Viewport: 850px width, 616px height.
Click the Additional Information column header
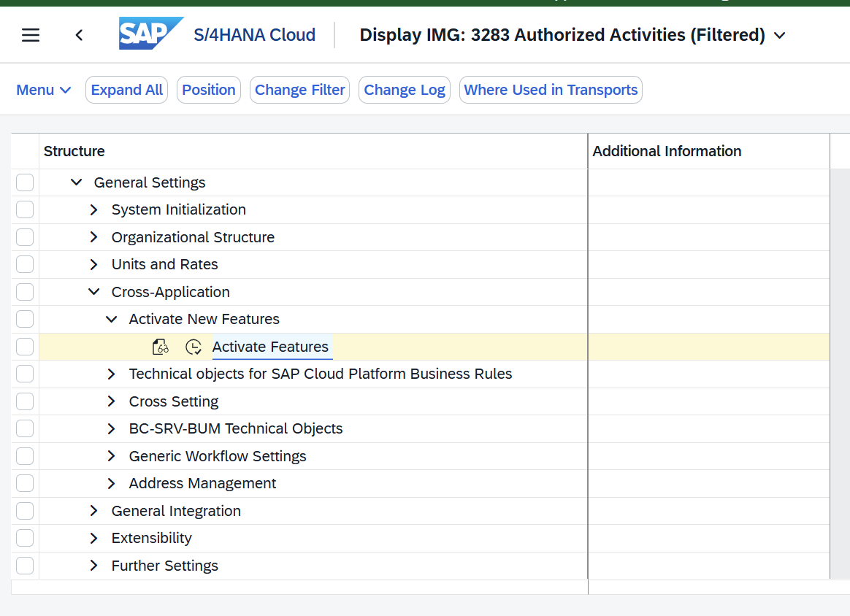(708, 151)
